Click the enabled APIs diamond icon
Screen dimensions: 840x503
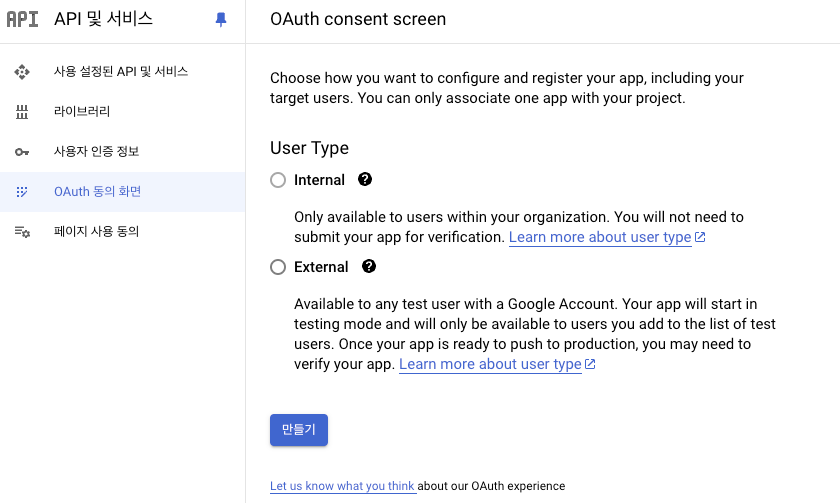[x=22, y=72]
